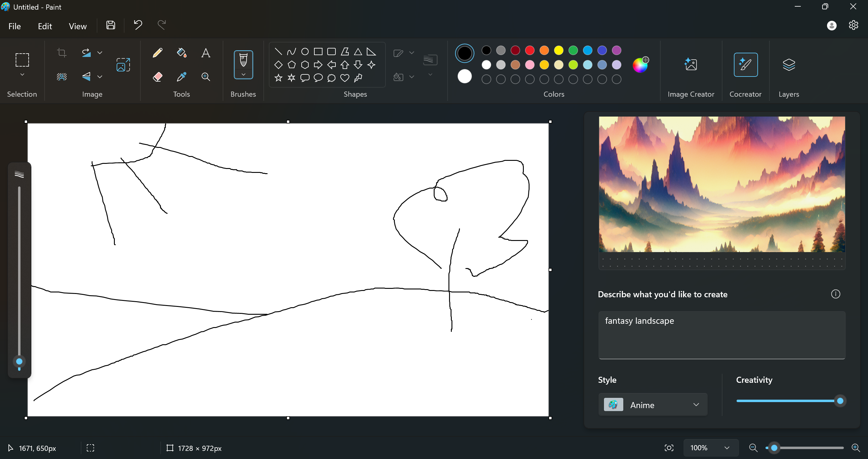868x459 pixels.
Task: Open the View menu
Action: click(77, 26)
